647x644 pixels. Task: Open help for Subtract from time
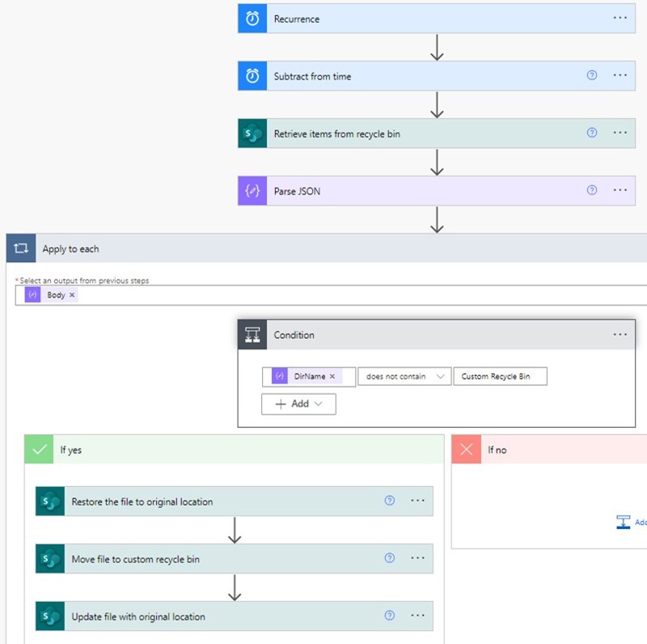[591, 75]
